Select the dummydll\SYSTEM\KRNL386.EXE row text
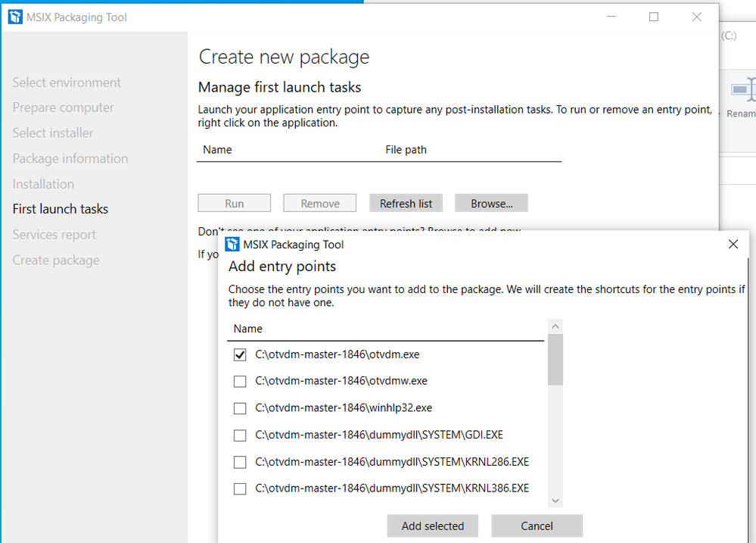 (x=392, y=488)
